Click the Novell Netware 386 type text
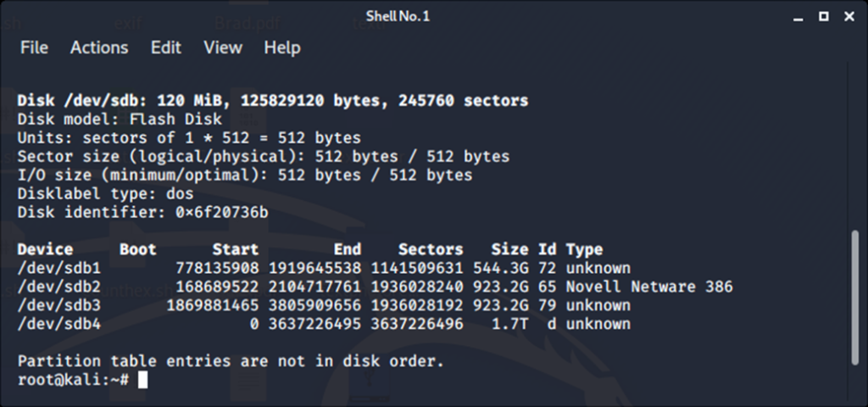This screenshot has height=407, width=868. (648, 287)
